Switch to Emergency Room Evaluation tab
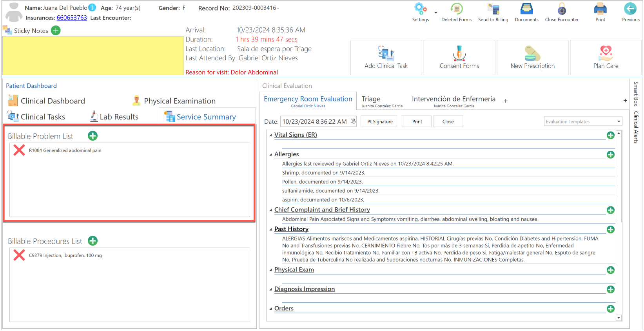The height and width of the screenshot is (331, 644). tap(308, 101)
